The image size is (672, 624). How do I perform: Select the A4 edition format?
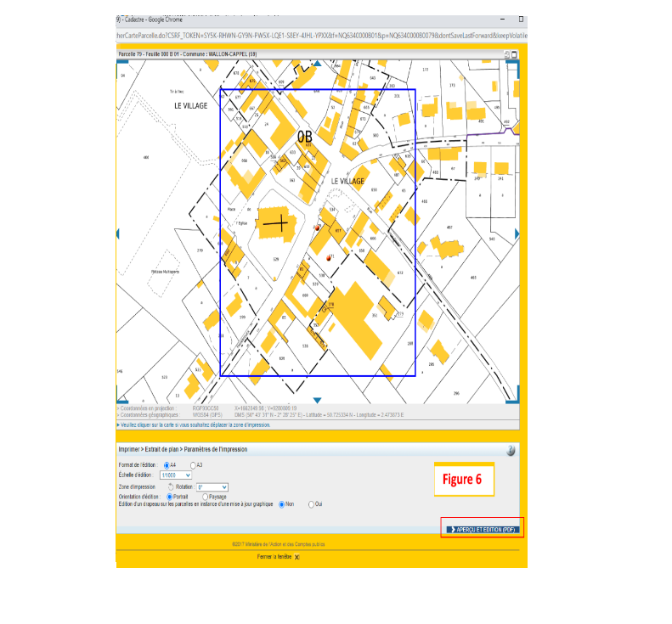(167, 465)
